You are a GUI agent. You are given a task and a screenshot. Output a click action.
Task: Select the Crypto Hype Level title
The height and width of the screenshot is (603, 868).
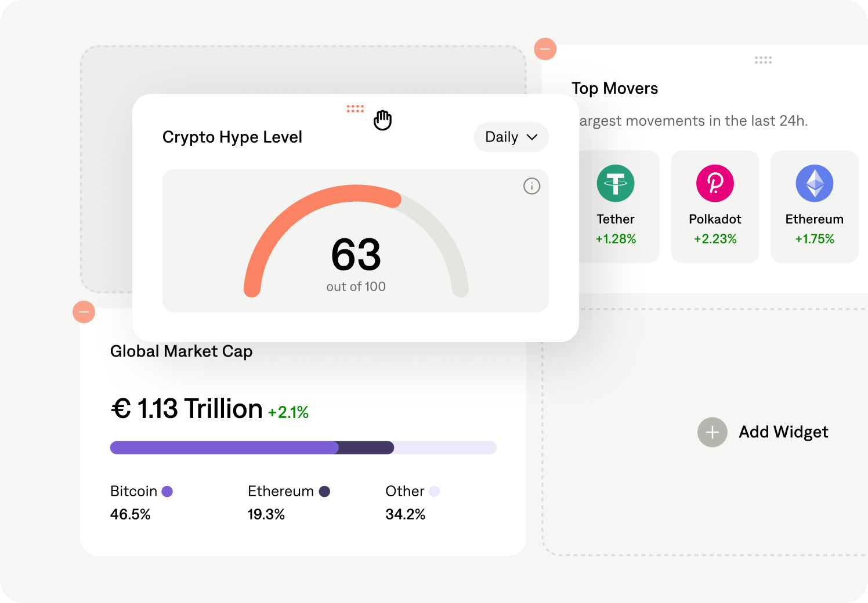[232, 137]
